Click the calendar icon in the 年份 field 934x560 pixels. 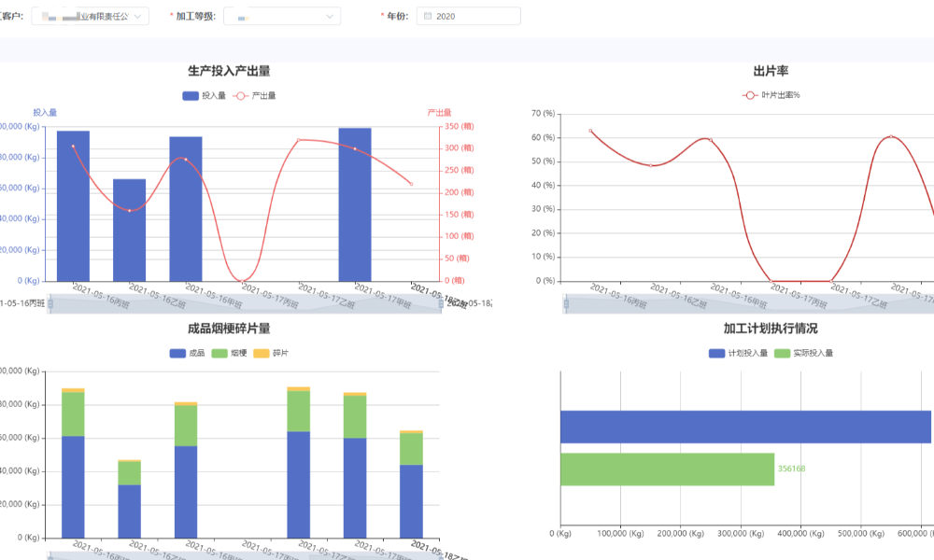pos(428,17)
